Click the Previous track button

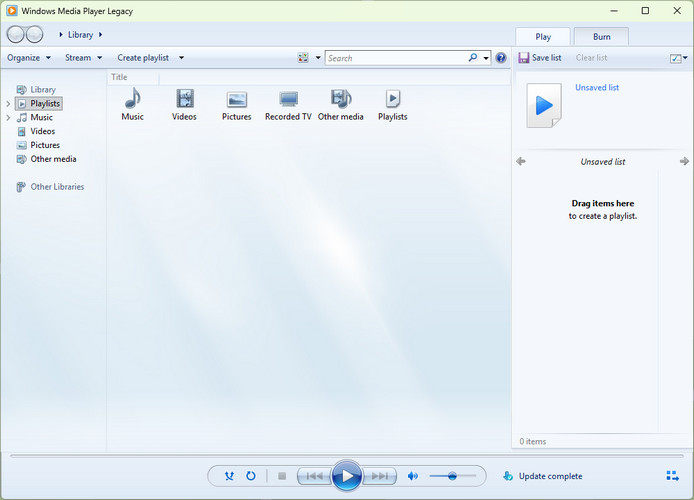[315, 476]
